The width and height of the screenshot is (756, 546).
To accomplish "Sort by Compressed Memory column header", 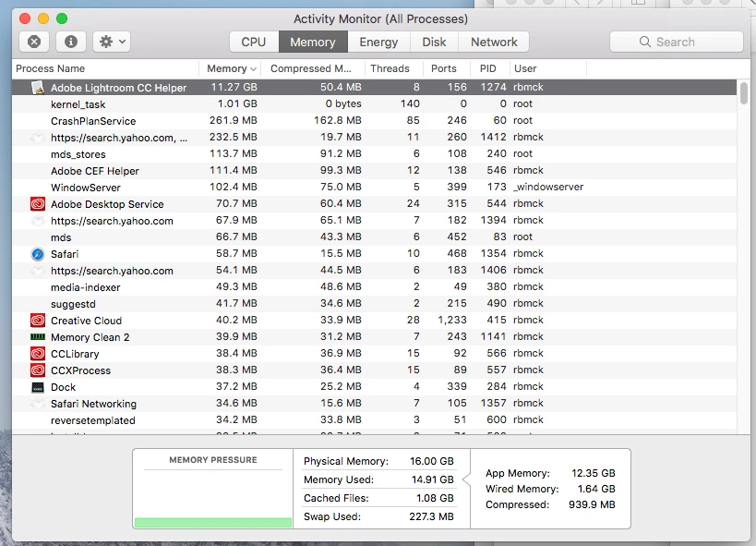I will [312, 68].
